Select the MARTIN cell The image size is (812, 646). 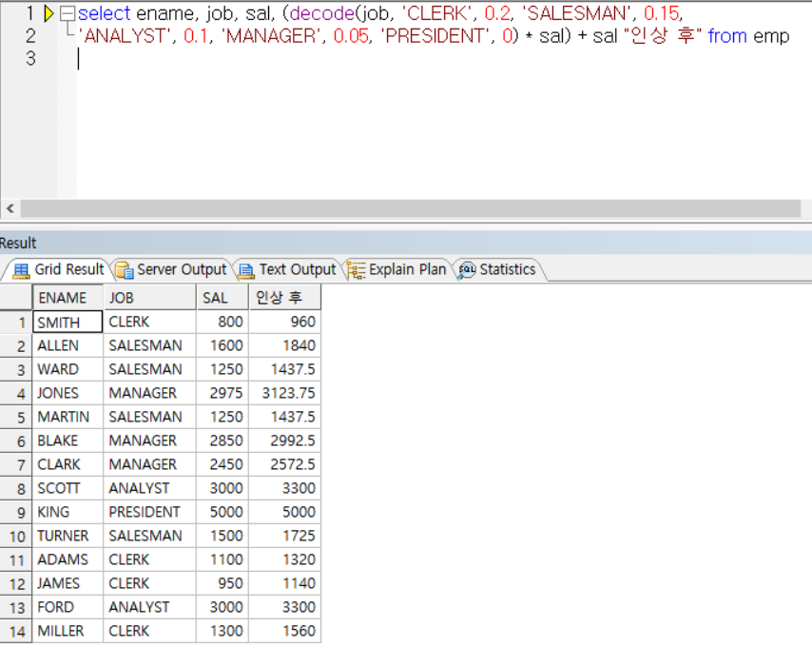pyautogui.click(x=68, y=417)
